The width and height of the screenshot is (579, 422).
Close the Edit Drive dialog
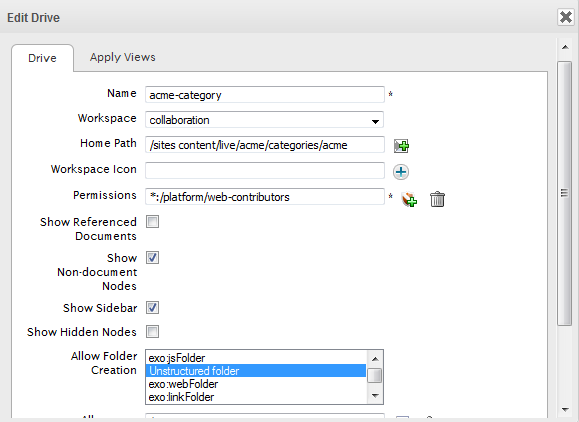(565, 17)
